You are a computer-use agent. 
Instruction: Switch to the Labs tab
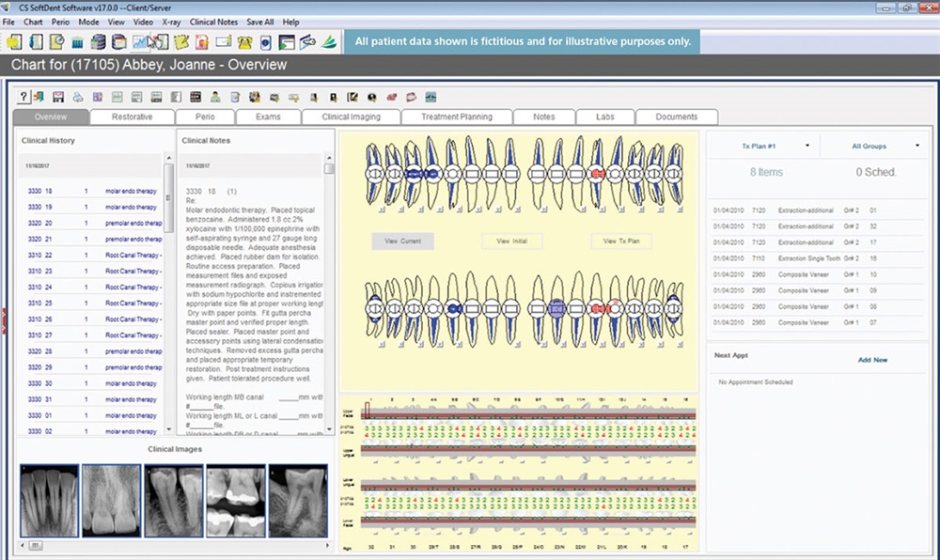(x=604, y=117)
